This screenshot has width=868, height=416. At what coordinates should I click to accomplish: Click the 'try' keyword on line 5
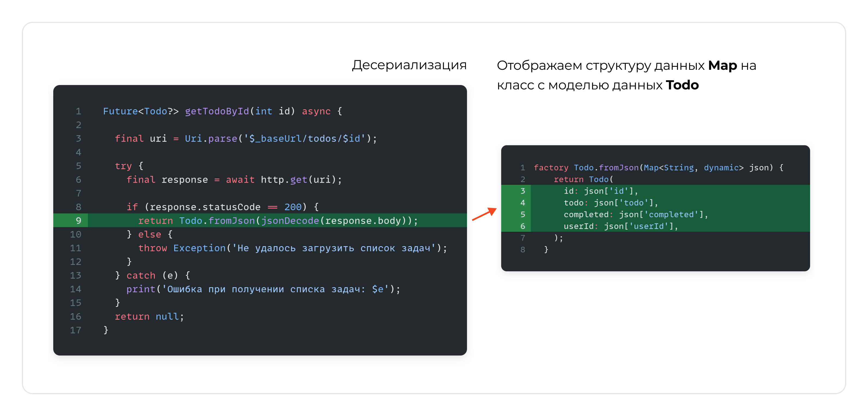123,166
